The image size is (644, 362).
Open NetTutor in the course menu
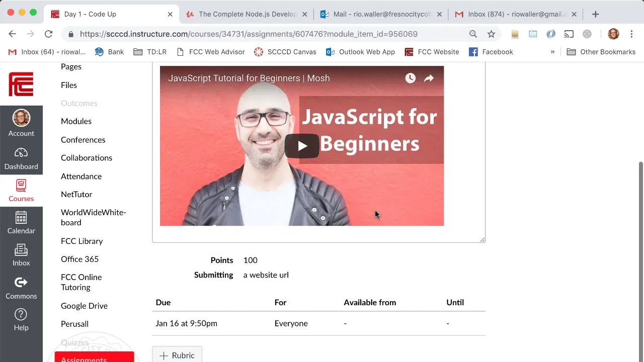(x=76, y=195)
